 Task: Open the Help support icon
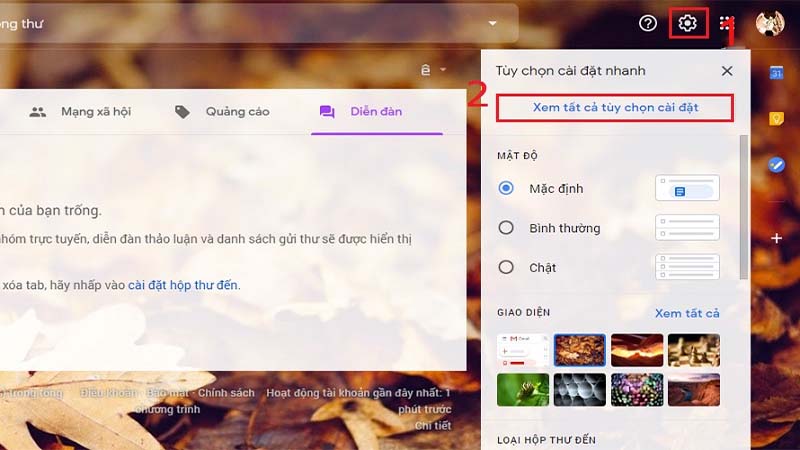648,23
